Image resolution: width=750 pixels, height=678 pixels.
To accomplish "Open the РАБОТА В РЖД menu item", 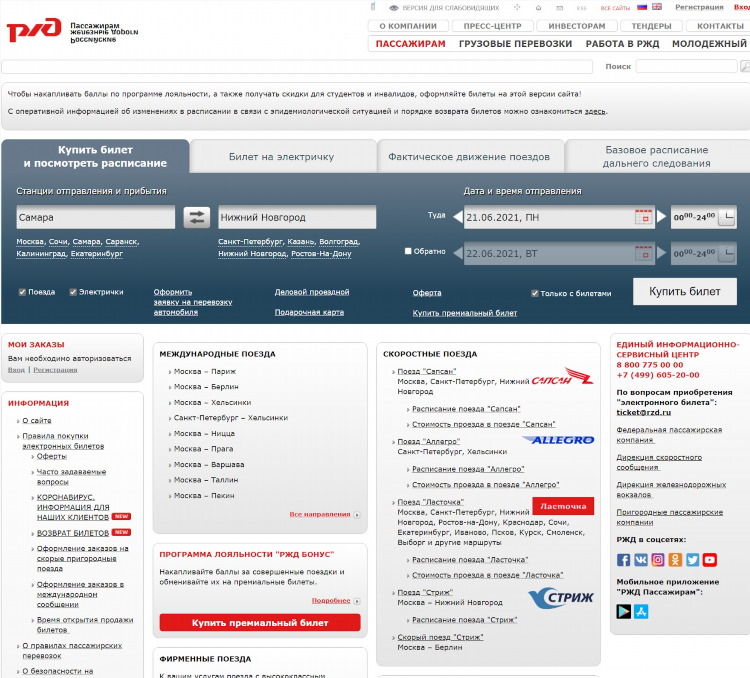I will pos(622,44).
